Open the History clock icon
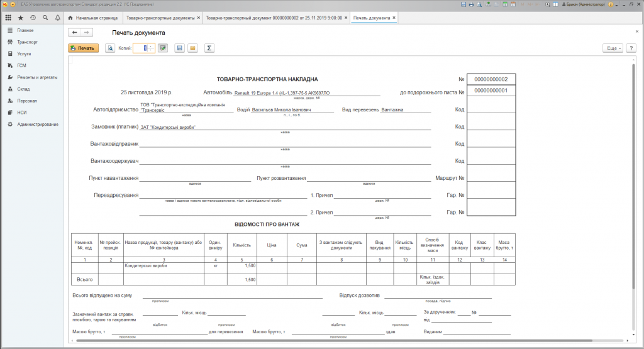This screenshot has width=644, height=349. coord(33,18)
